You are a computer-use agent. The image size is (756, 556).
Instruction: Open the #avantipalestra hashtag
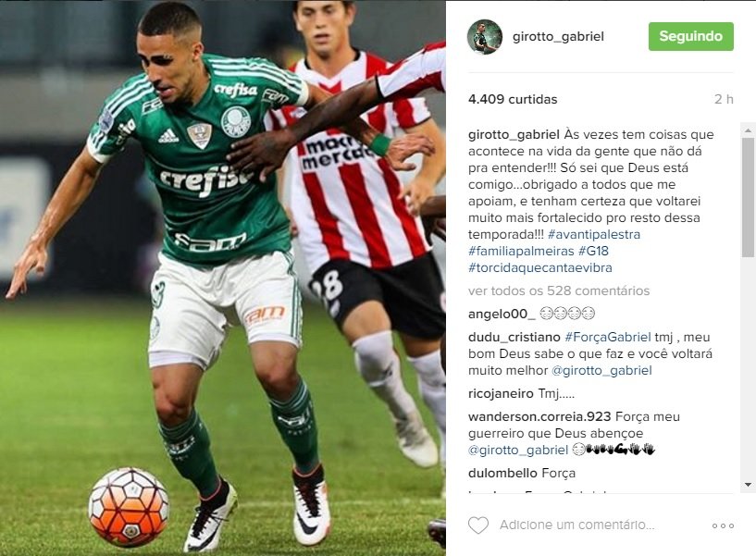pos(594,234)
